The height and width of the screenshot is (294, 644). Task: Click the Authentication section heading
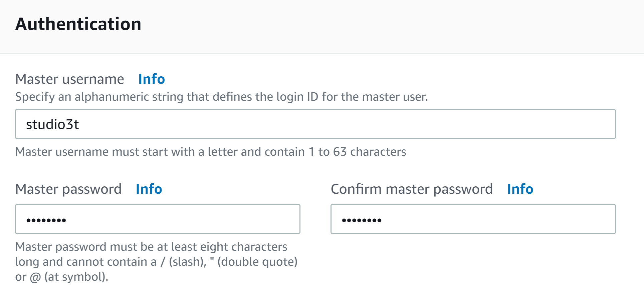[79, 23]
